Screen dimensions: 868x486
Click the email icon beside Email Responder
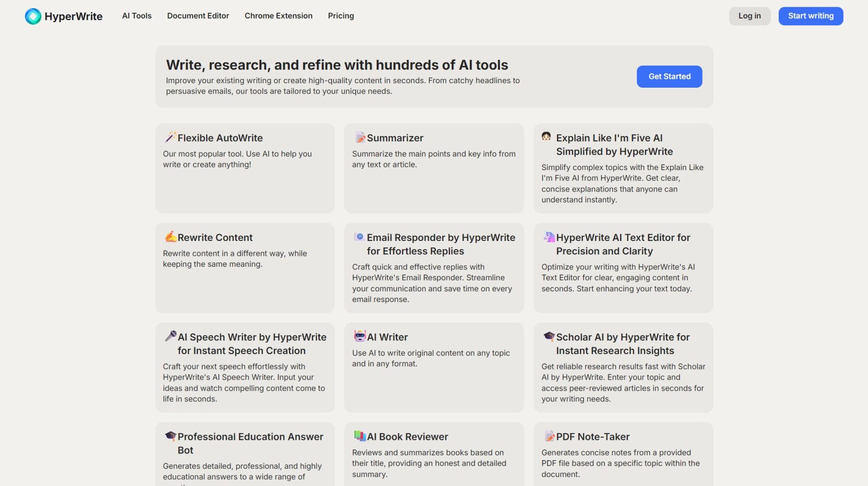point(359,236)
